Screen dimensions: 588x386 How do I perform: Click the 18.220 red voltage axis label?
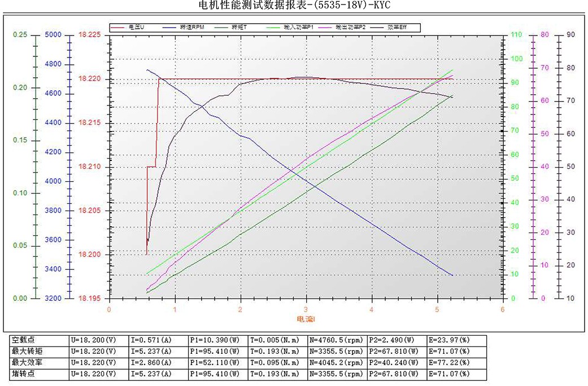point(90,79)
